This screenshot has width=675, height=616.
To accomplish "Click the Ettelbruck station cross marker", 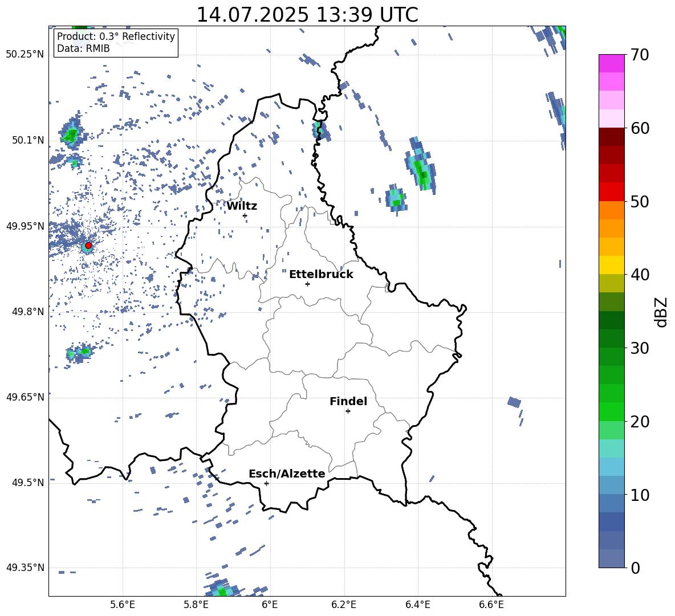I will click(x=307, y=284).
